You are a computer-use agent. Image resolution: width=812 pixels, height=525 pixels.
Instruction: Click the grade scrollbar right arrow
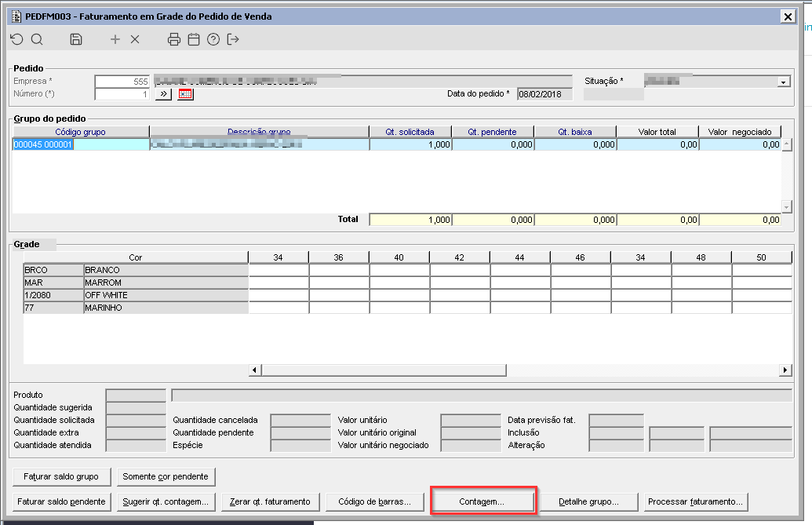[x=785, y=370]
